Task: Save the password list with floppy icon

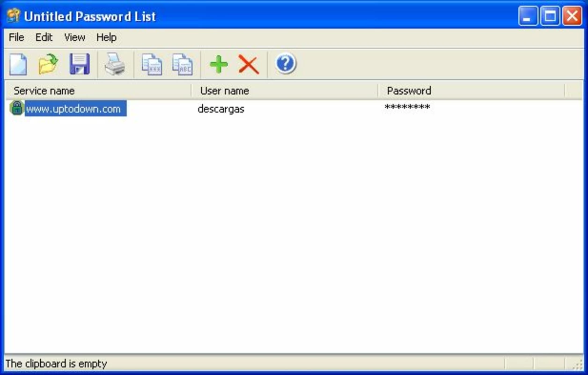Action: pos(80,64)
